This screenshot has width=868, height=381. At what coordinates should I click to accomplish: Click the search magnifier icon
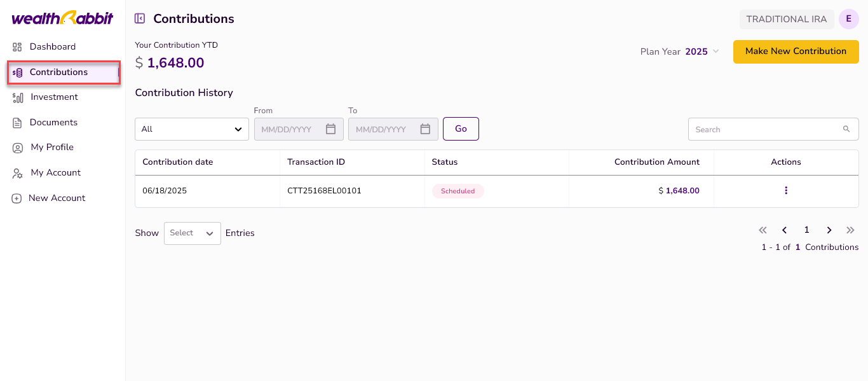coord(846,129)
